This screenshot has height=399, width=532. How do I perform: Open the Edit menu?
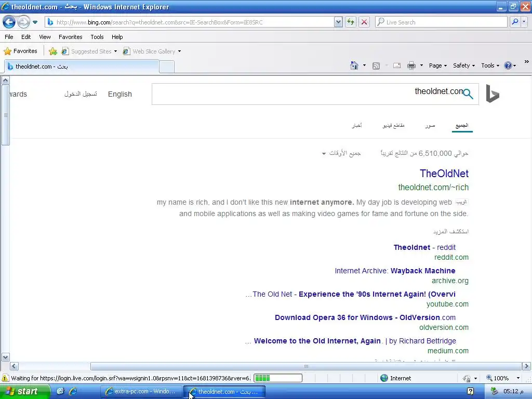26,37
